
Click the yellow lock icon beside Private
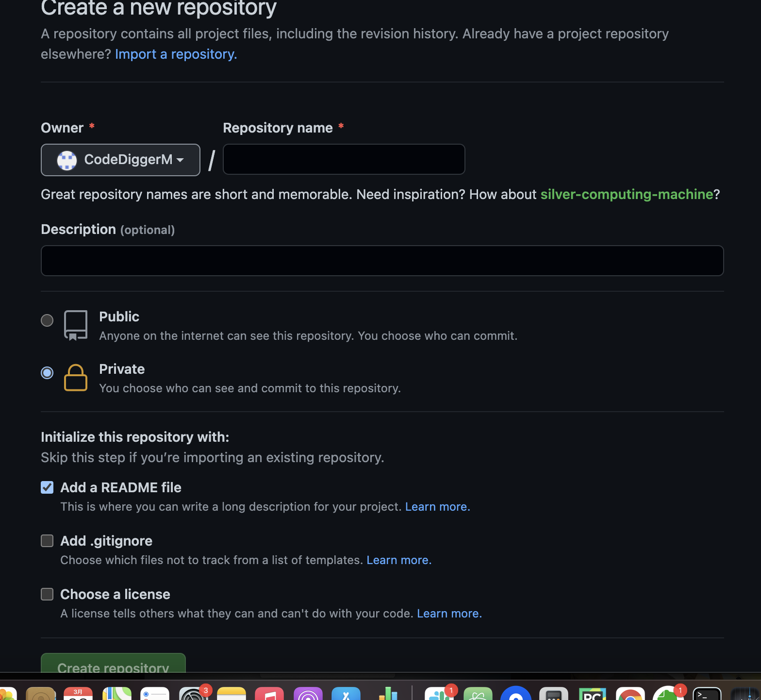(x=76, y=378)
